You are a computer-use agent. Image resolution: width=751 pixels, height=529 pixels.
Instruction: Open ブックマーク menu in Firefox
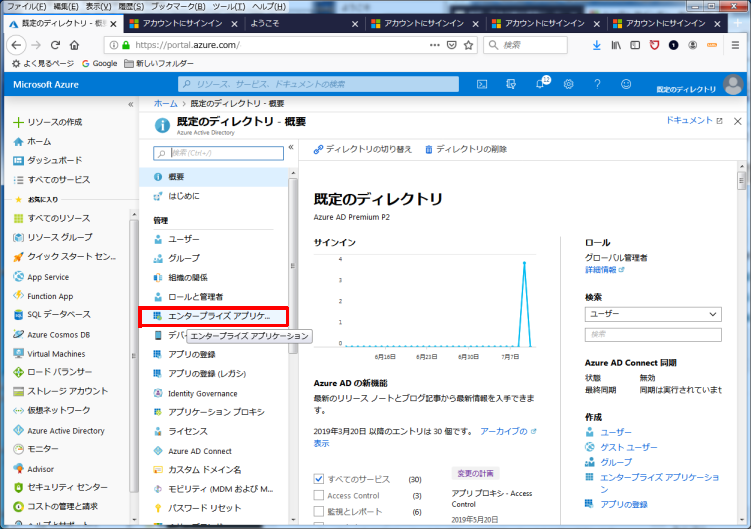(x=178, y=6)
